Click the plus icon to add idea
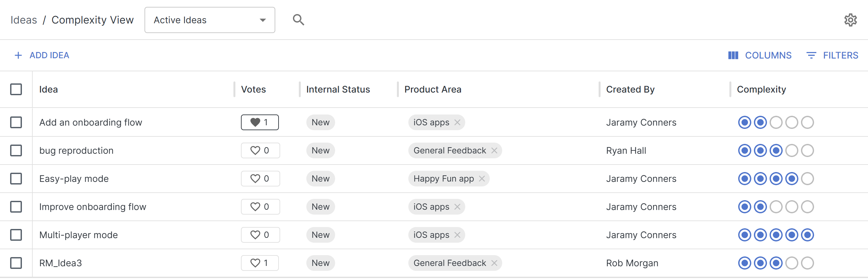Image resolution: width=868 pixels, height=280 pixels. tap(18, 55)
